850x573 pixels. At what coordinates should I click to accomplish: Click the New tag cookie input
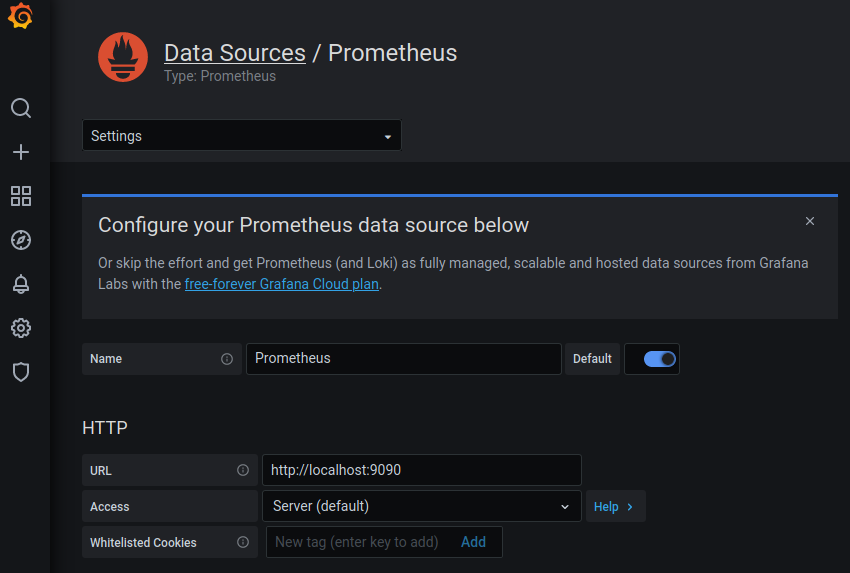pyautogui.click(x=357, y=542)
